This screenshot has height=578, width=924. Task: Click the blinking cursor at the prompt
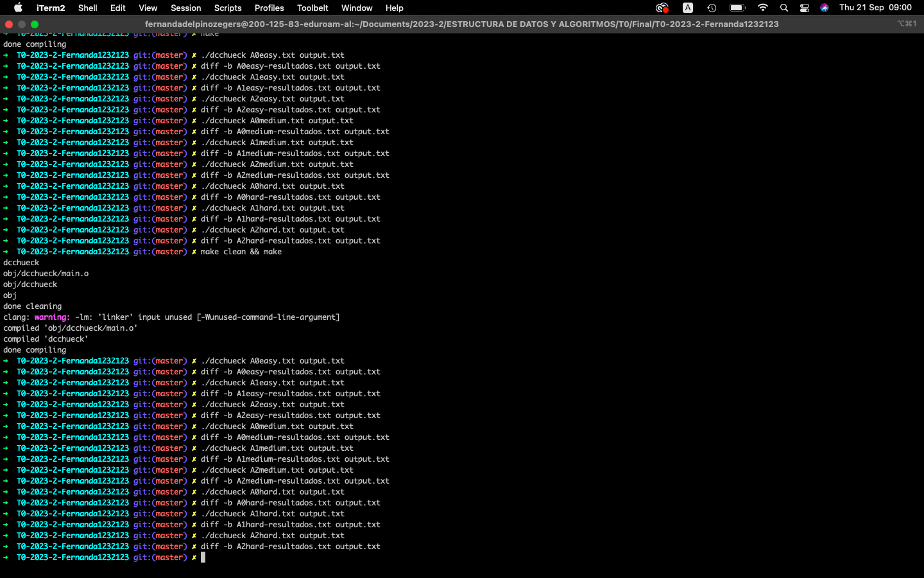point(203,557)
